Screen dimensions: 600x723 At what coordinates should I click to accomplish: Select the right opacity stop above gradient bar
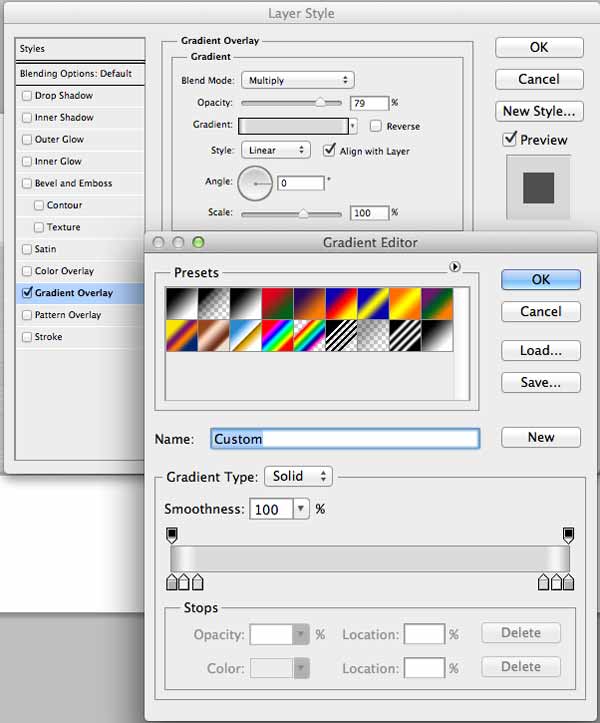(568, 535)
